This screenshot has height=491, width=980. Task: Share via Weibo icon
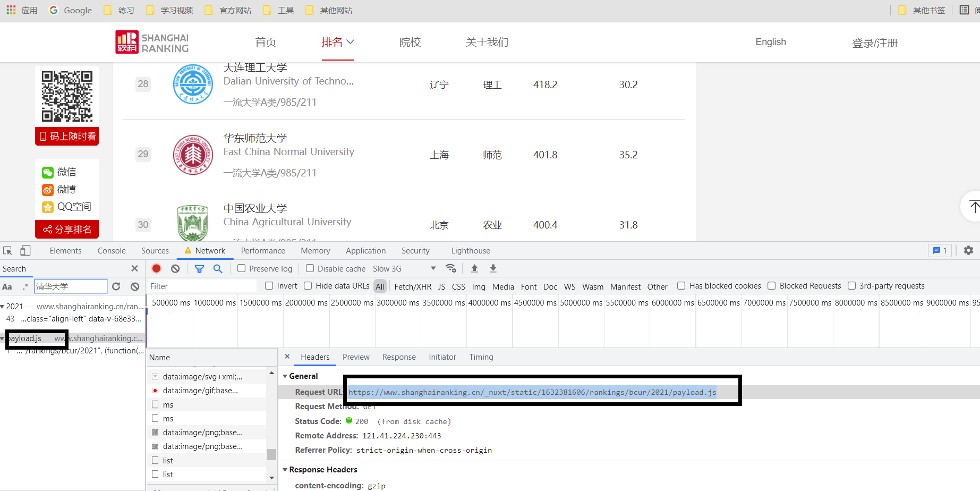coord(48,190)
